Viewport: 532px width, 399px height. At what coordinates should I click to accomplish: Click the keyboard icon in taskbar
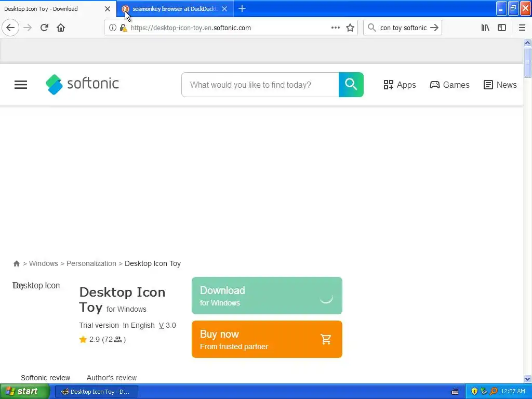pyautogui.click(x=455, y=392)
